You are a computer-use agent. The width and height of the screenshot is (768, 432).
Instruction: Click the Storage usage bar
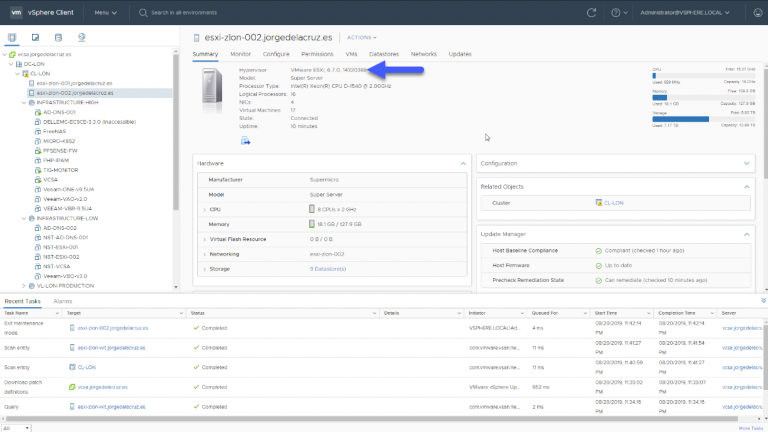703,119
